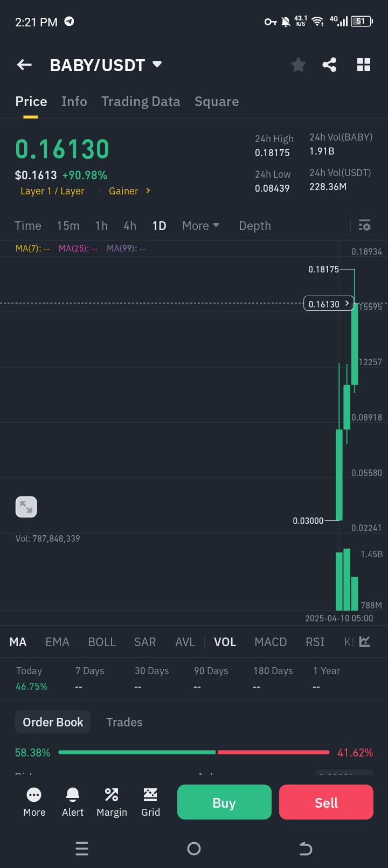Open indicator settings chart icon
This screenshot has width=388, height=868.
[x=365, y=641]
